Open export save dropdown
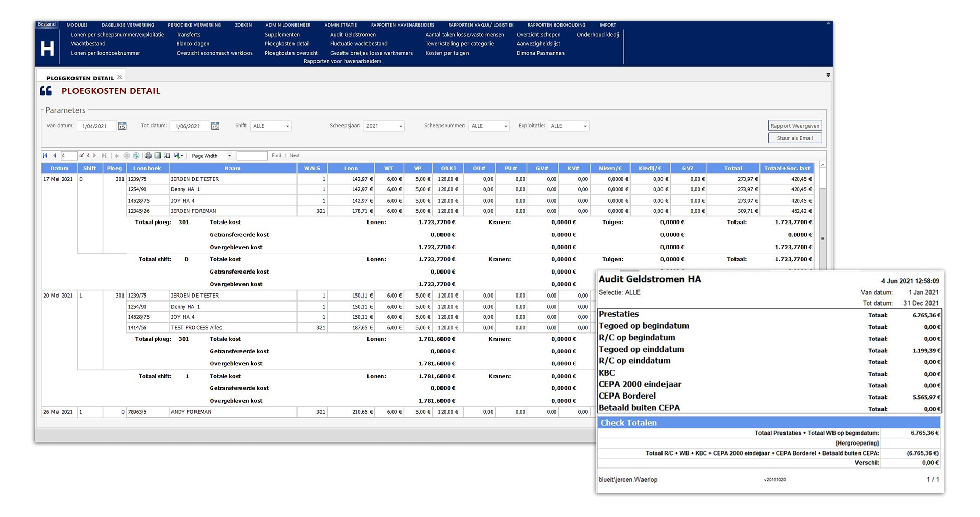980x517 pixels. (x=178, y=156)
